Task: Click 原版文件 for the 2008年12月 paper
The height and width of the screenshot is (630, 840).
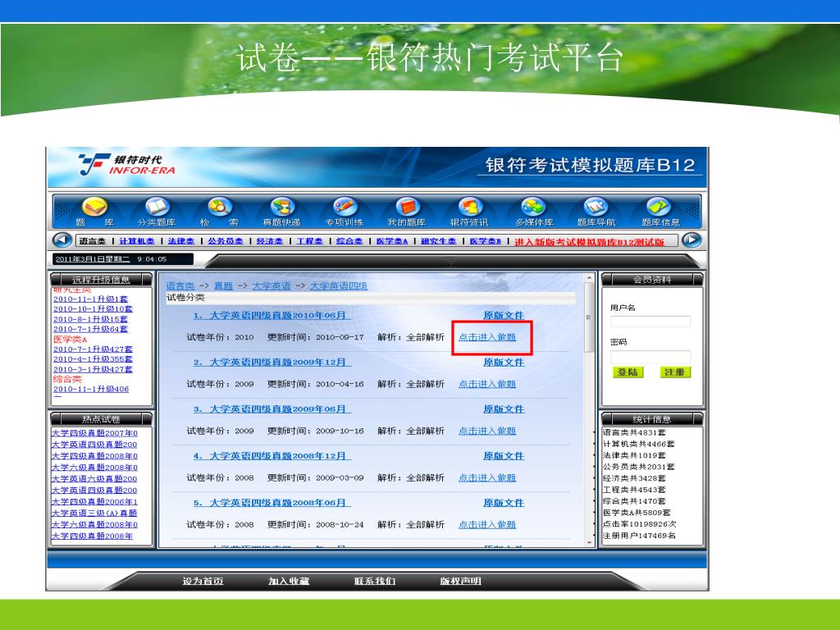Action: click(x=504, y=456)
